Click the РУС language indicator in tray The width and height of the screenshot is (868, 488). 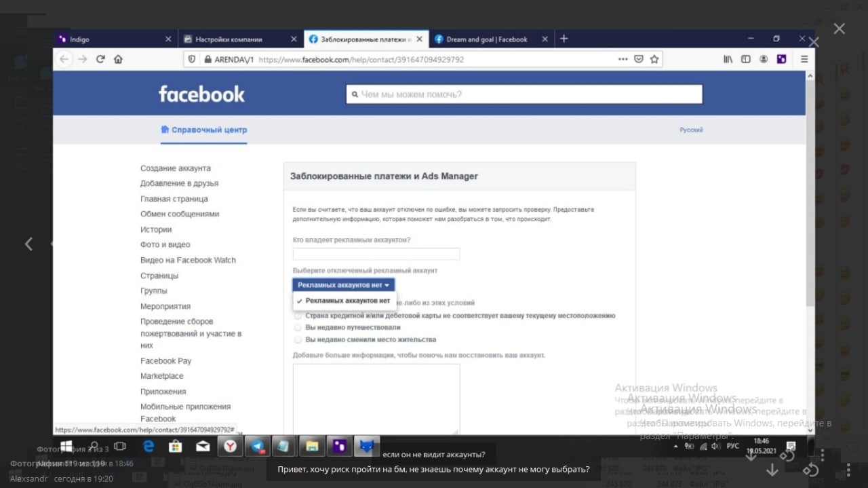[733, 446]
